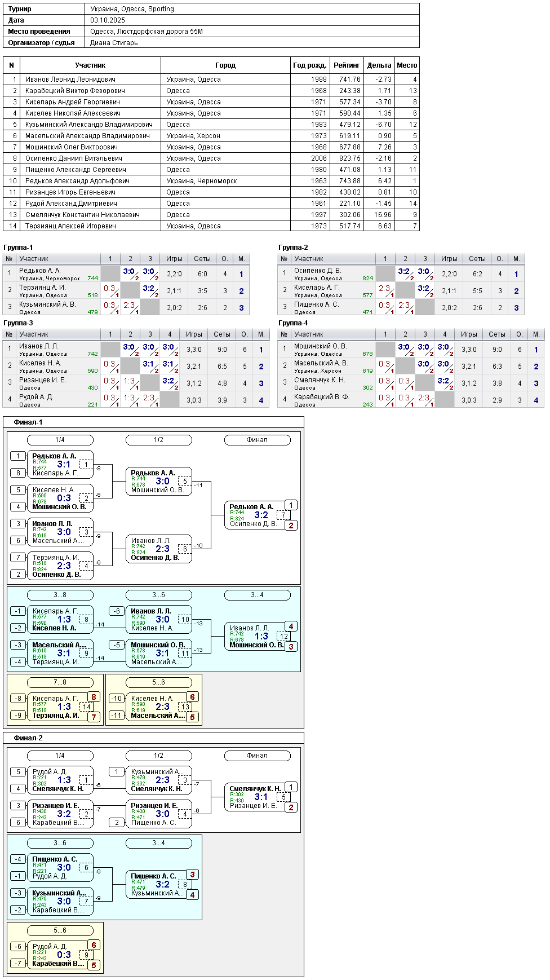
Task: Select participant 'Пищенко Александр Сергеевич'
Action: [x=76, y=170]
